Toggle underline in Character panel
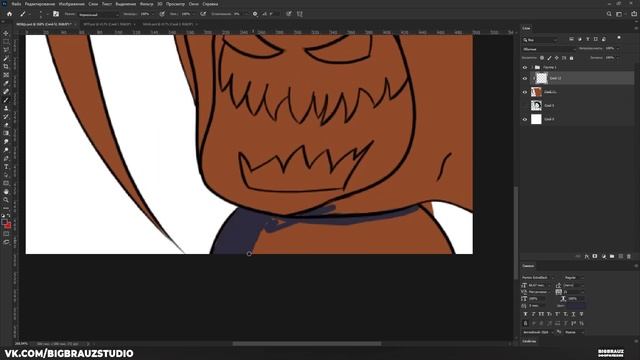The image size is (640, 360). coord(573,314)
